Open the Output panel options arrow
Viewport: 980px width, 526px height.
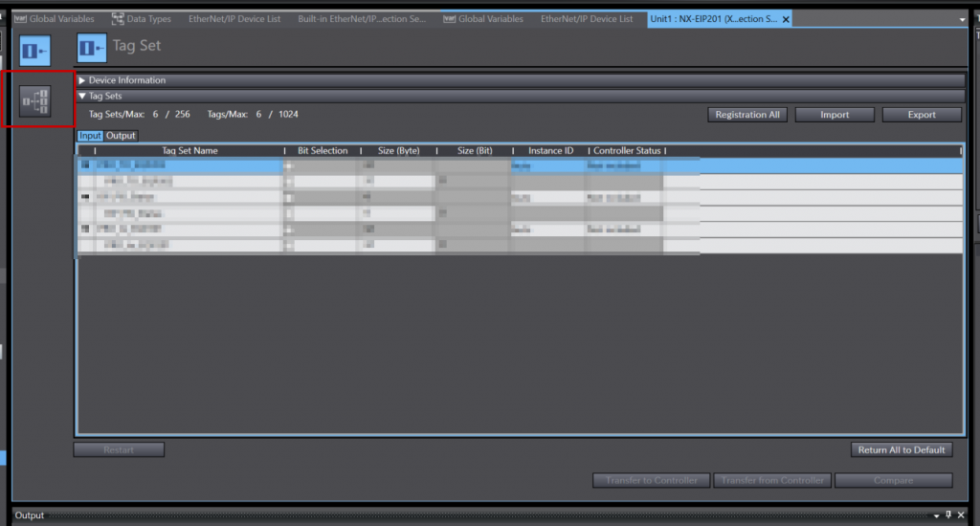tap(937, 515)
